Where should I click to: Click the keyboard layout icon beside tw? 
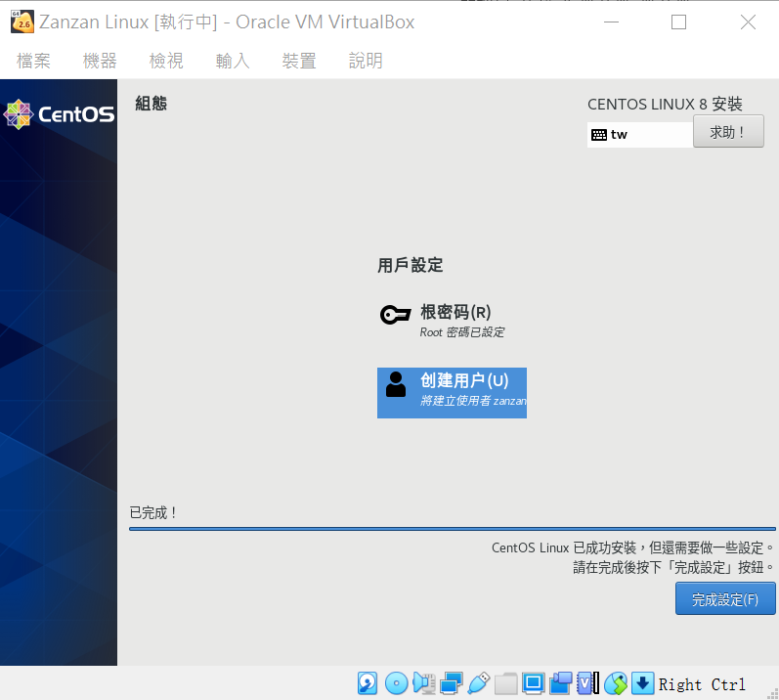pos(599,135)
